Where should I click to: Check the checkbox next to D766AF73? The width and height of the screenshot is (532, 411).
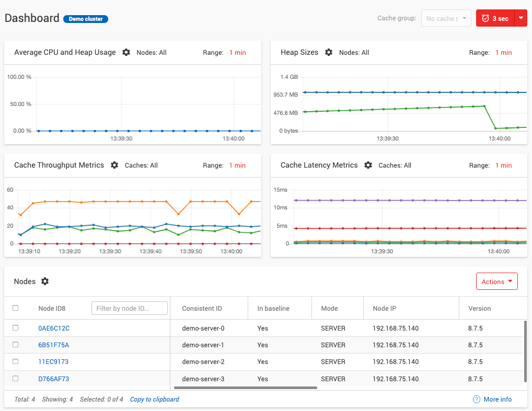click(x=15, y=378)
